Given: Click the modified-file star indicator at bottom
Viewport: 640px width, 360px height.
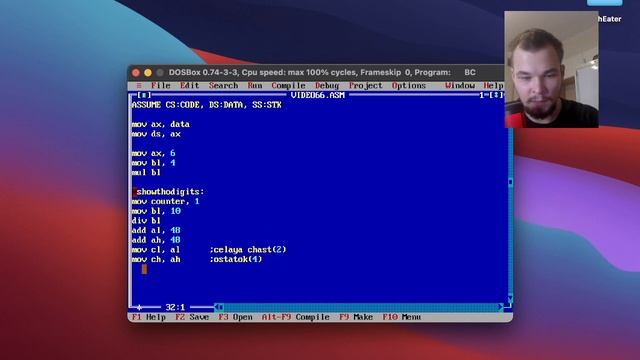Looking at the screenshot, I should pyautogui.click(x=139, y=307).
